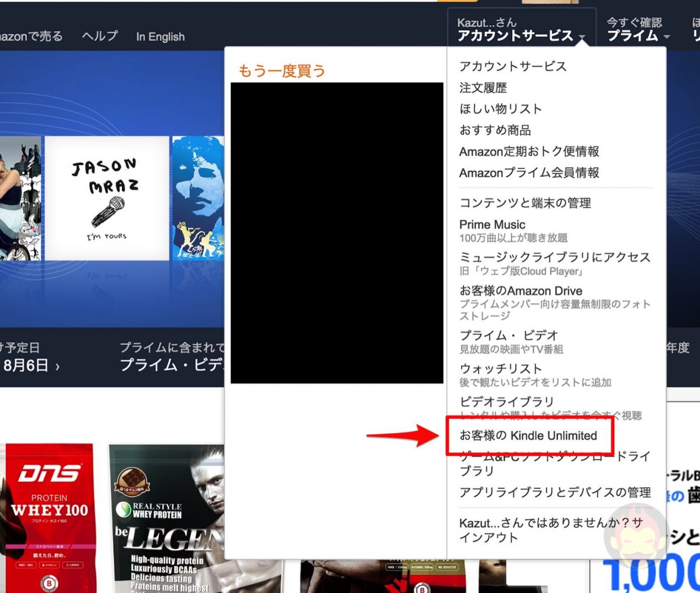The height and width of the screenshot is (593, 700).
Task: Open Prime Music link
Action: 492,225
